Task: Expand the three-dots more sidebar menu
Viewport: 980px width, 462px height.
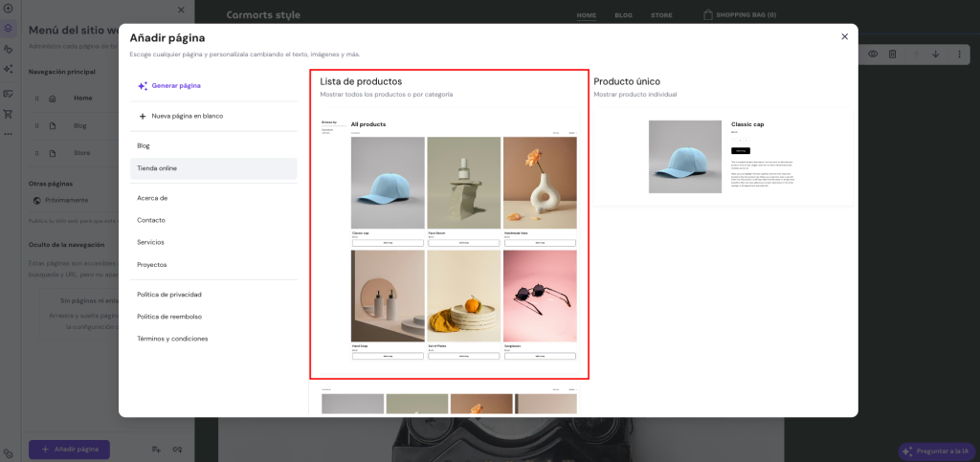Action: coord(8,134)
